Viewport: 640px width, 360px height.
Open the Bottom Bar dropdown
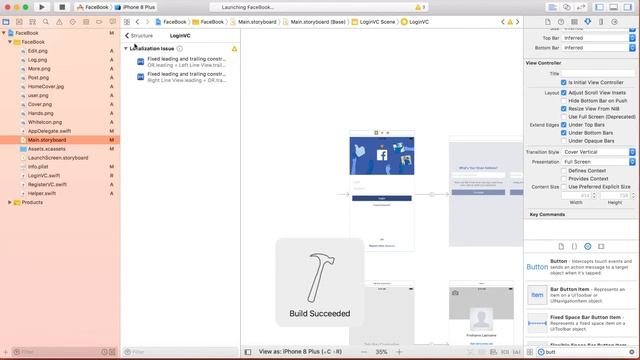pos(598,48)
